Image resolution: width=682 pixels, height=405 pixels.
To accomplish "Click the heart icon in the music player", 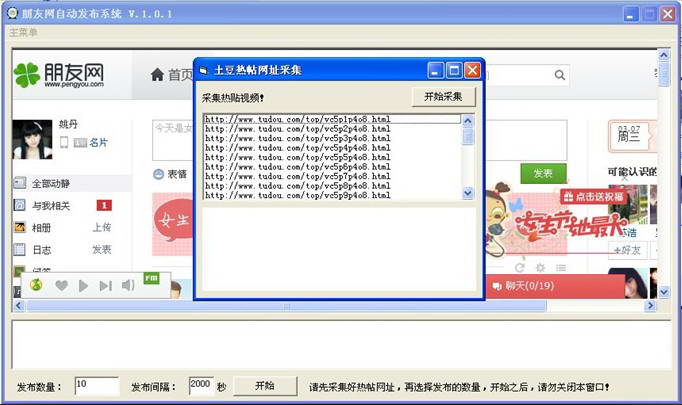I will tap(61, 285).
